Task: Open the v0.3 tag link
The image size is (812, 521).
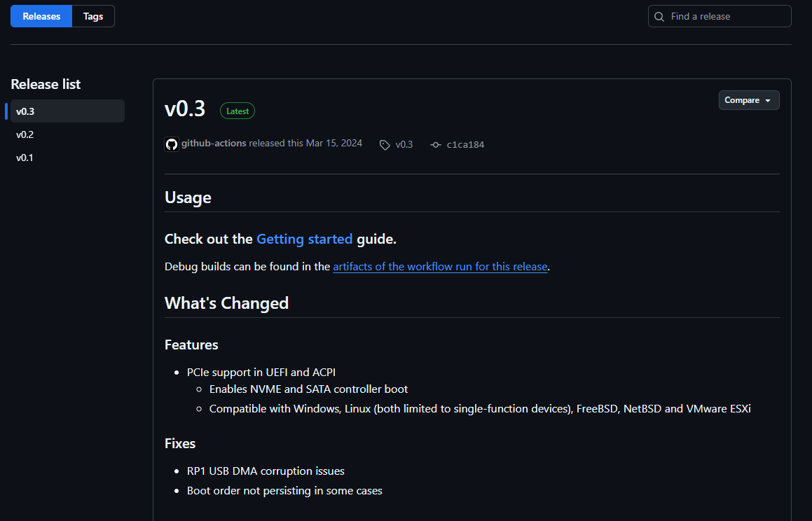Action: (404, 144)
